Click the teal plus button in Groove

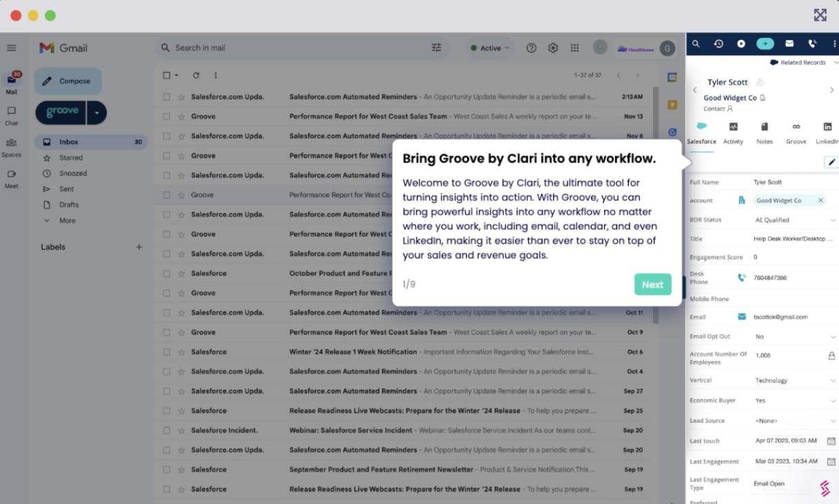click(x=765, y=43)
